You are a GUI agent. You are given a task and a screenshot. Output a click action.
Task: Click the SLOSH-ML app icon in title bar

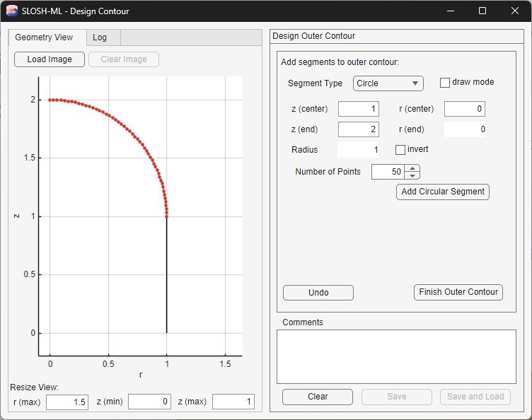12,11
